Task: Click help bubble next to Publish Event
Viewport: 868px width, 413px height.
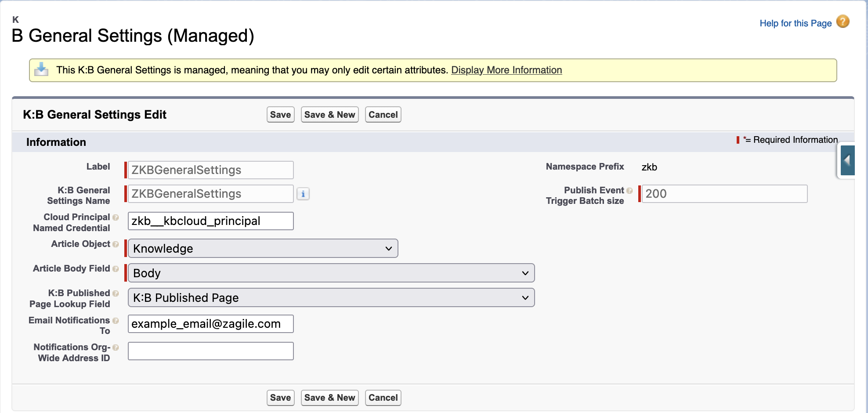Action: 629,191
